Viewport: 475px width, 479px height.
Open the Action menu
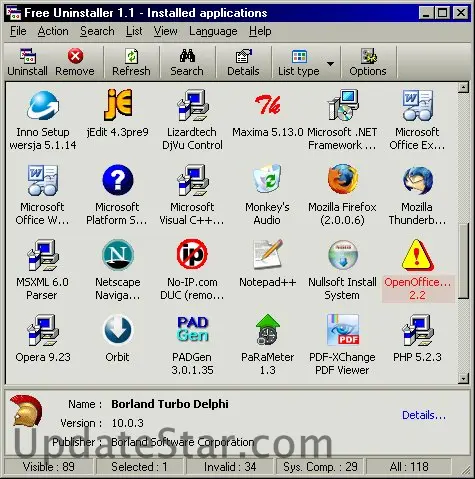(53, 31)
